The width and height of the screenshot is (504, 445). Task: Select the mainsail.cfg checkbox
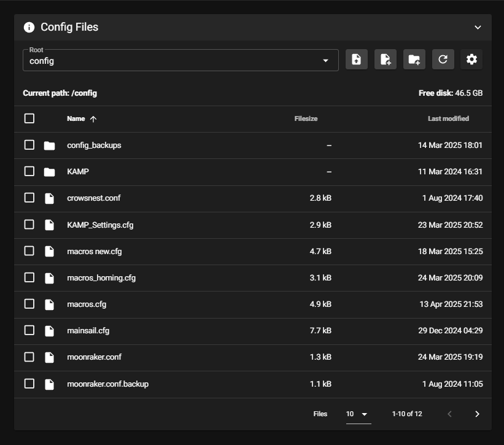coord(29,330)
